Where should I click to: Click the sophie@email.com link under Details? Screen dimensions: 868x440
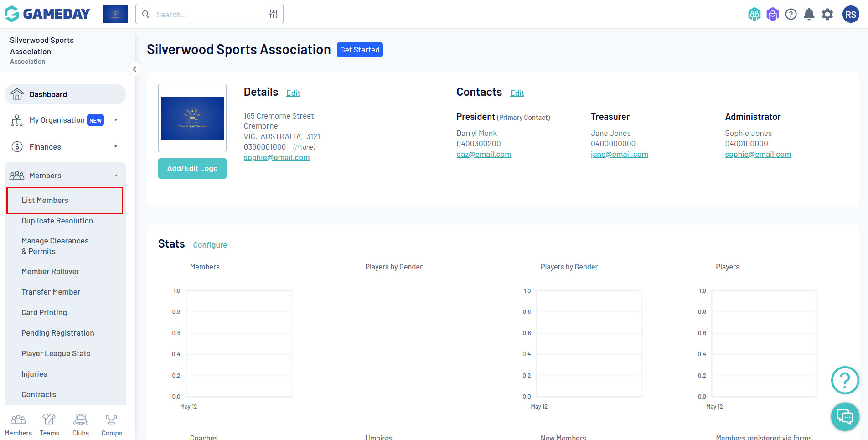[277, 157]
